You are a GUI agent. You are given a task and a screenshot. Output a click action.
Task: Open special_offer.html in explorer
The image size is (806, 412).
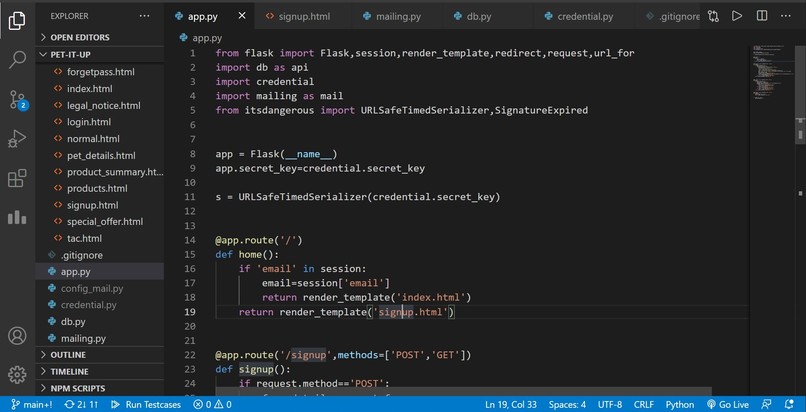[x=100, y=222]
